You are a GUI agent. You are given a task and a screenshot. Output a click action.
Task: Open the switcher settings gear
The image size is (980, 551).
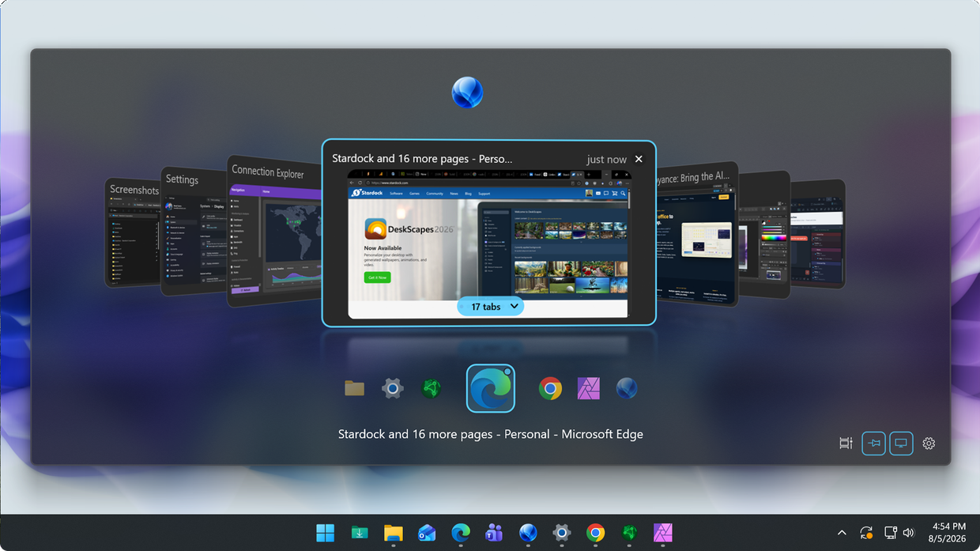tap(929, 443)
